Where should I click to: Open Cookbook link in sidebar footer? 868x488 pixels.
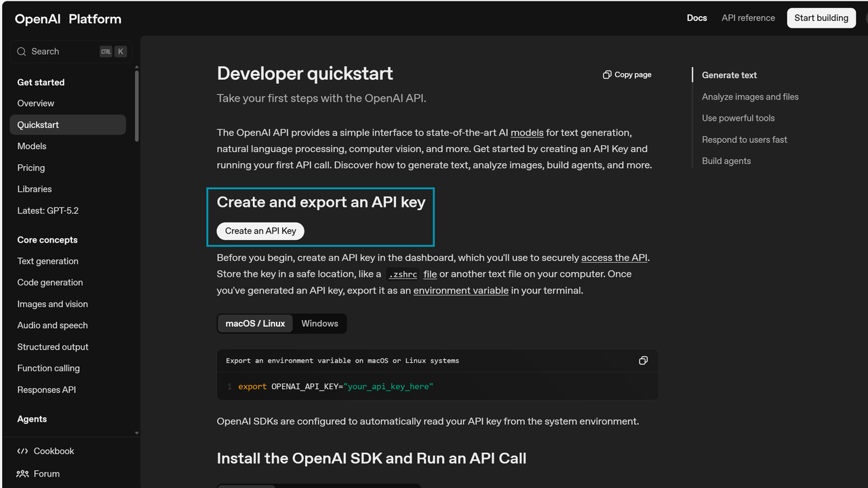click(54, 451)
